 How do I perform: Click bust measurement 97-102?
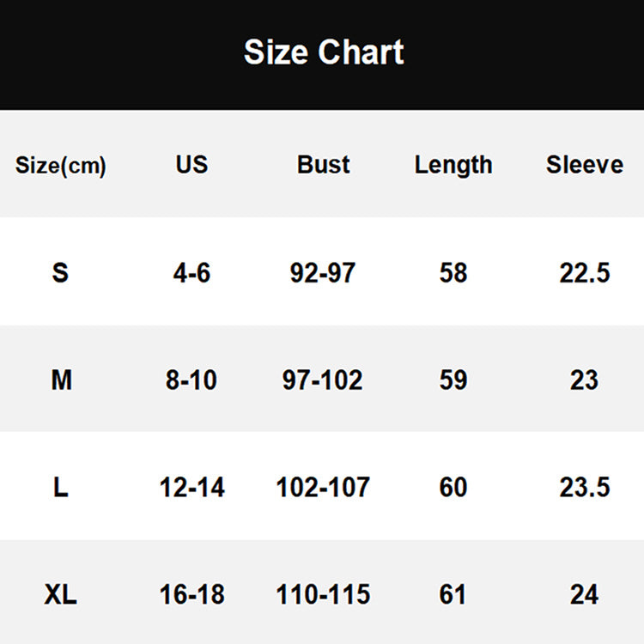coord(323,380)
